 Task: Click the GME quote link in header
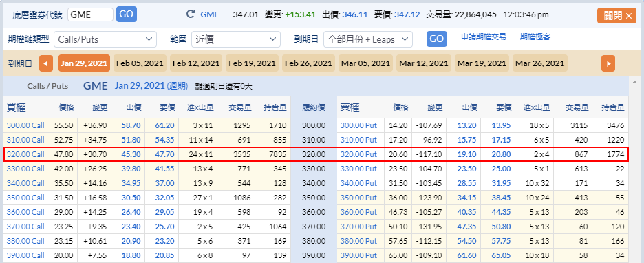pyautogui.click(x=209, y=14)
